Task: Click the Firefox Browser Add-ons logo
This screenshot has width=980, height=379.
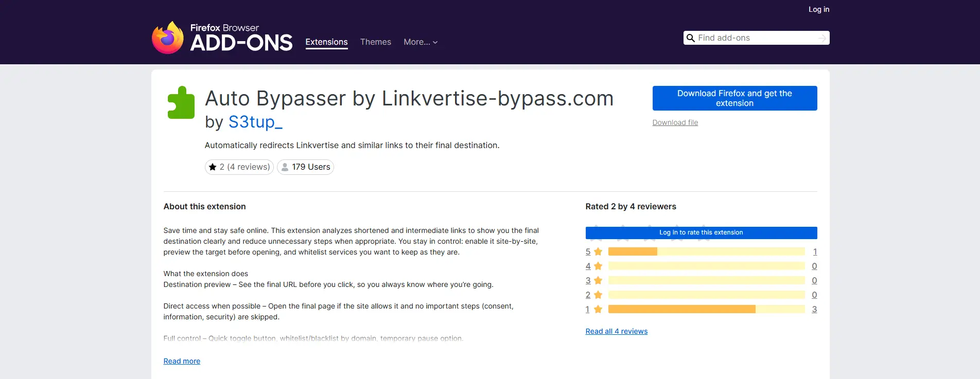Action: pos(222,38)
